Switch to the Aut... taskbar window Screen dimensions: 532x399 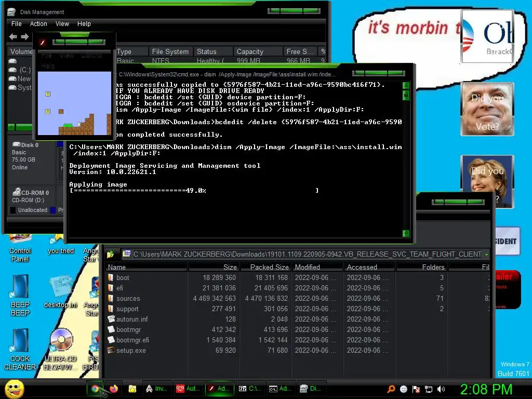188,389
